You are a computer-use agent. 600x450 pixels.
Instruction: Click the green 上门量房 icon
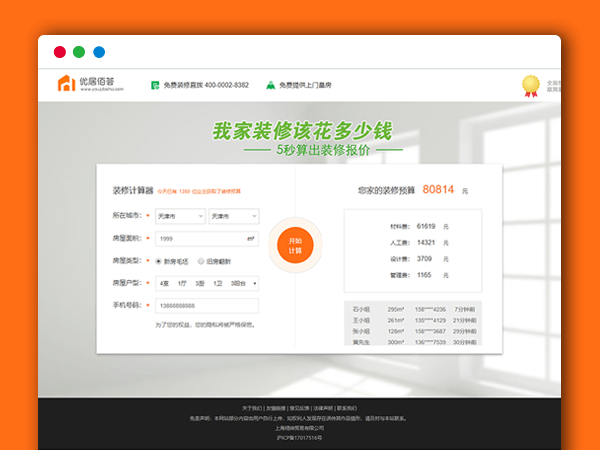pos(270,85)
